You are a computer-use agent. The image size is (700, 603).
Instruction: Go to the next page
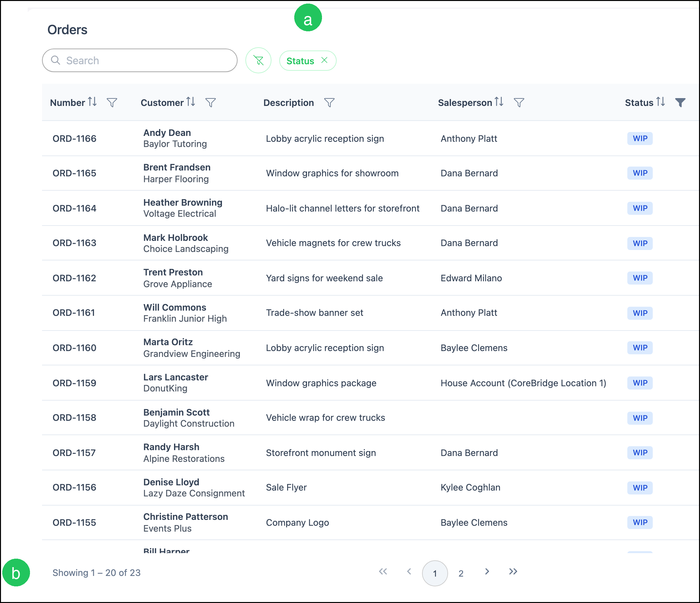487,572
